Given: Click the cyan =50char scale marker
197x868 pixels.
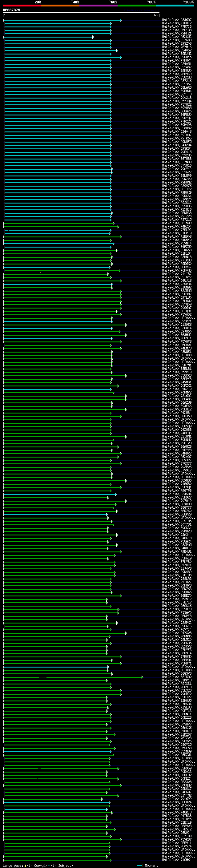Looking at the screenshot, I should pyautogui.click(x=139, y=865).
